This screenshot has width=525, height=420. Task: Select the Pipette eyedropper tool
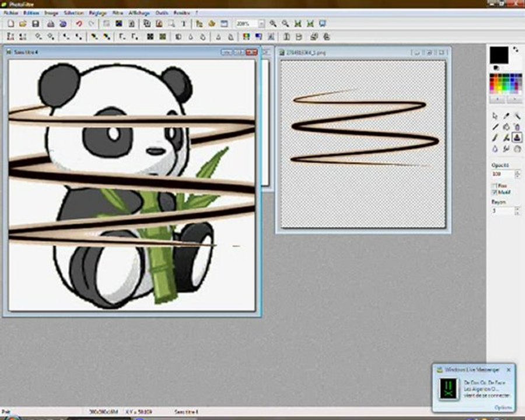tap(506, 116)
